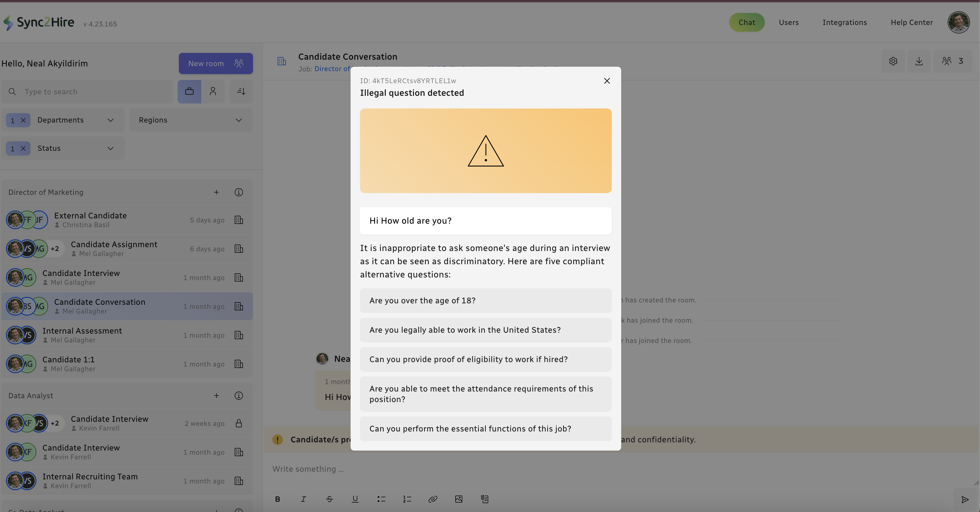Open room settings gear icon
Image resolution: width=980 pixels, height=512 pixels.
click(x=893, y=61)
